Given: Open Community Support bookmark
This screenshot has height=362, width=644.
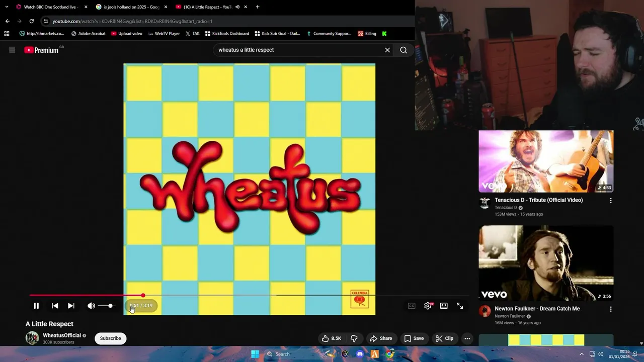Looking at the screenshot, I should pos(329,34).
